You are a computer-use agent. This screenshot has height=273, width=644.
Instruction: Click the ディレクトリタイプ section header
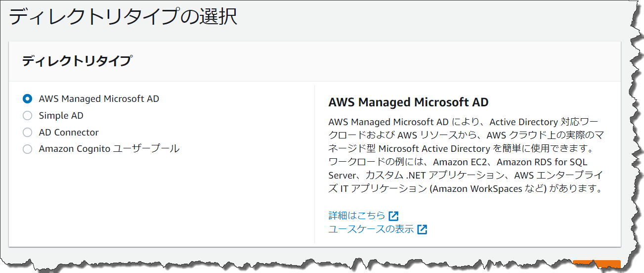point(77,61)
